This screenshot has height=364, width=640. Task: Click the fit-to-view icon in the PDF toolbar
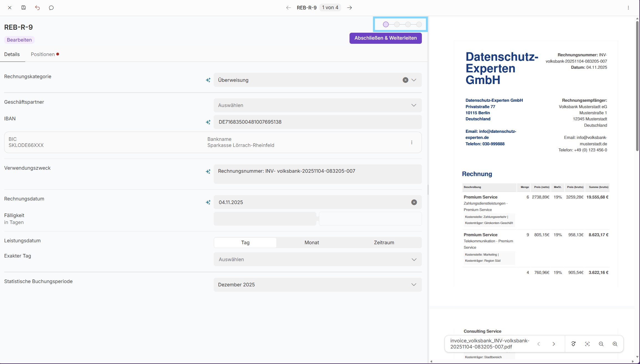point(587,344)
